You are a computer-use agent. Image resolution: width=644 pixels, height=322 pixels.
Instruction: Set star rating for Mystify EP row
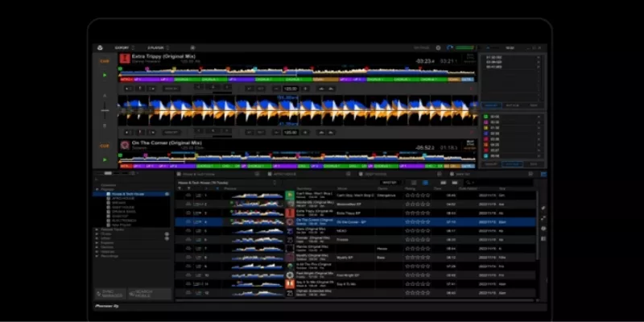coord(417,258)
